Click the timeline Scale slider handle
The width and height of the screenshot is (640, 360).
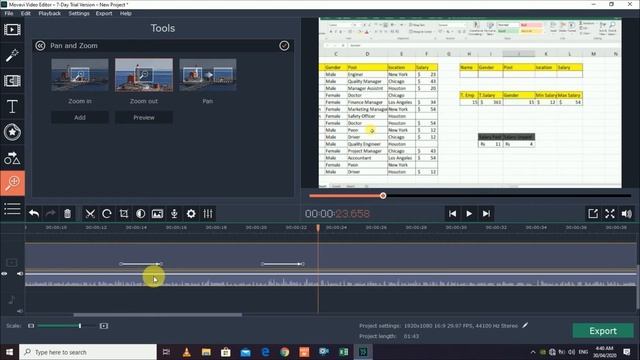80,326
